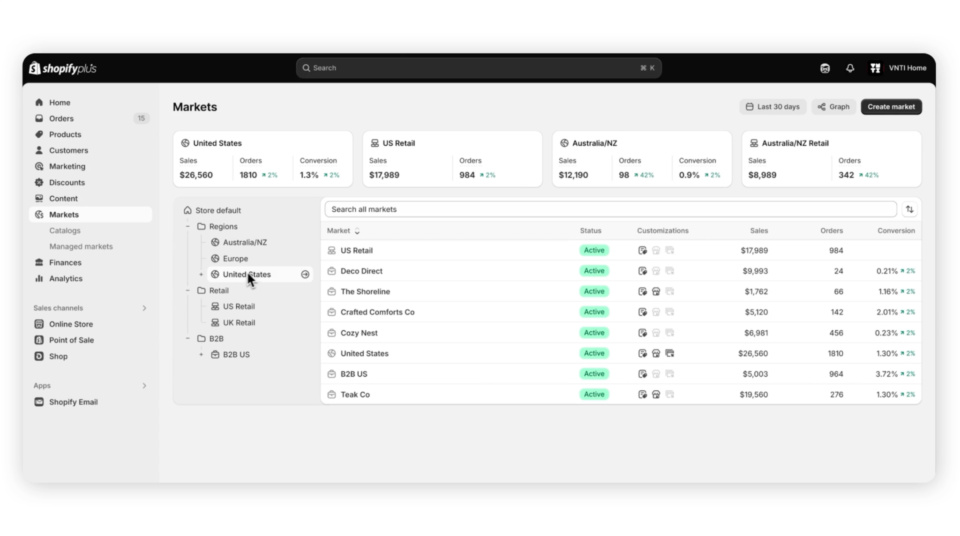The height and width of the screenshot is (536, 960).
Task: Select Europe in market tree
Action: point(235,259)
